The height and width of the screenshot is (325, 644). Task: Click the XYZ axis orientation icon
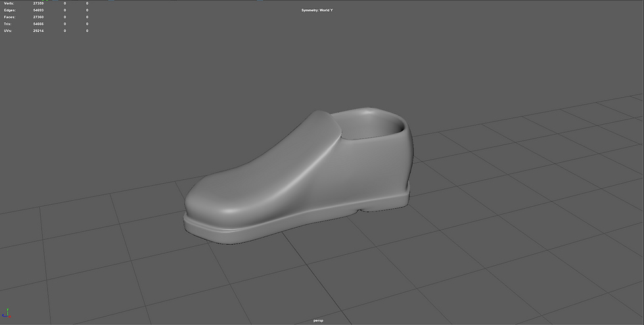6,313
